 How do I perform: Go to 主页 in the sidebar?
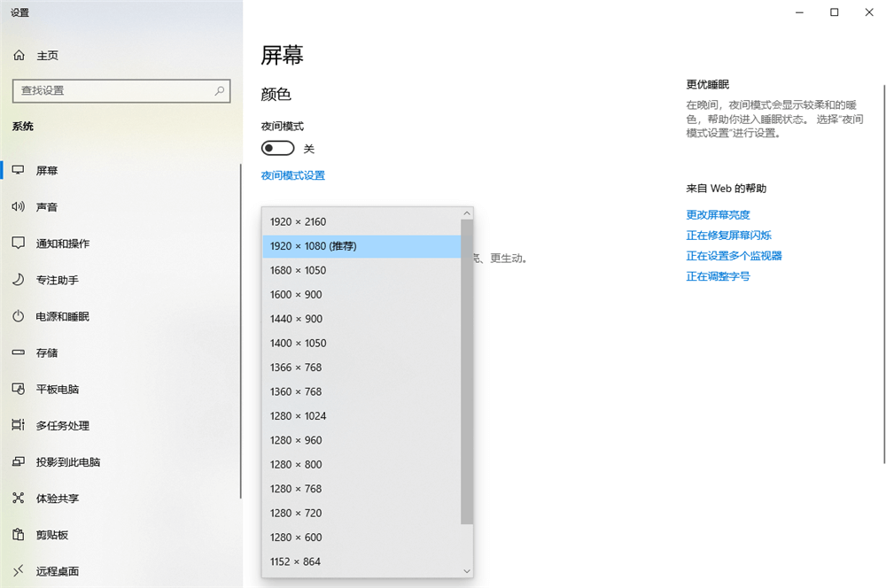click(x=35, y=55)
